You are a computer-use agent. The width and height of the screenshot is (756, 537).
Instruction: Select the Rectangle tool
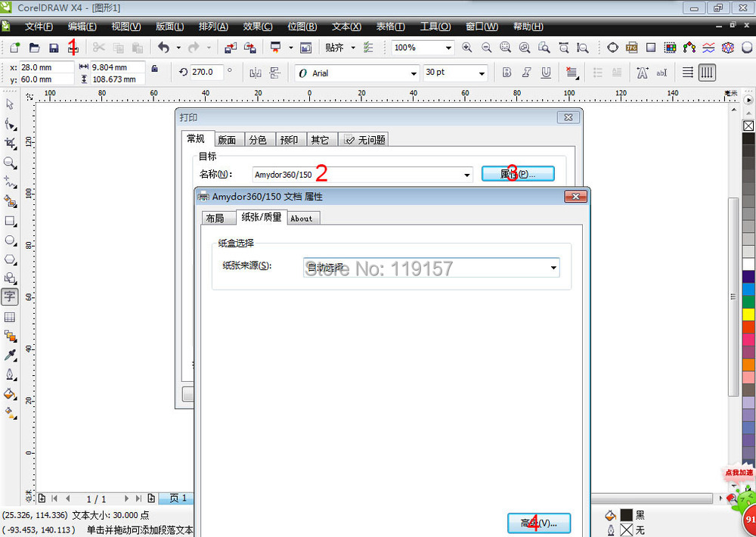click(10, 221)
